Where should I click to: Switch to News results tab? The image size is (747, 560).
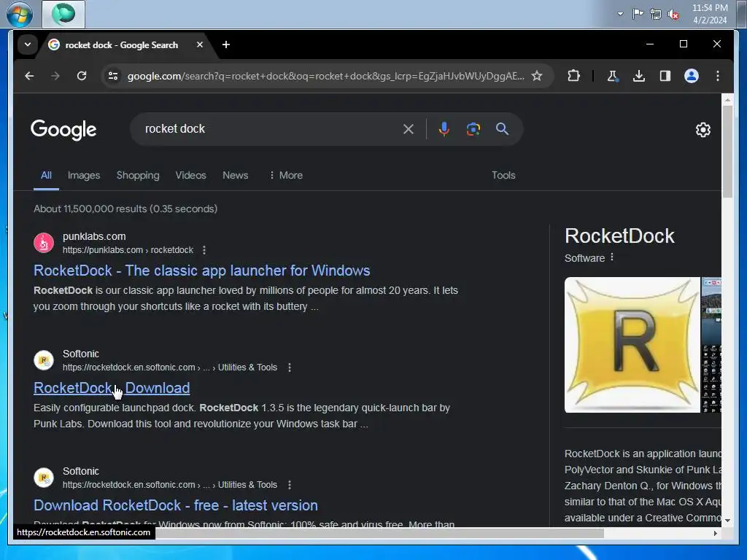pyautogui.click(x=236, y=175)
